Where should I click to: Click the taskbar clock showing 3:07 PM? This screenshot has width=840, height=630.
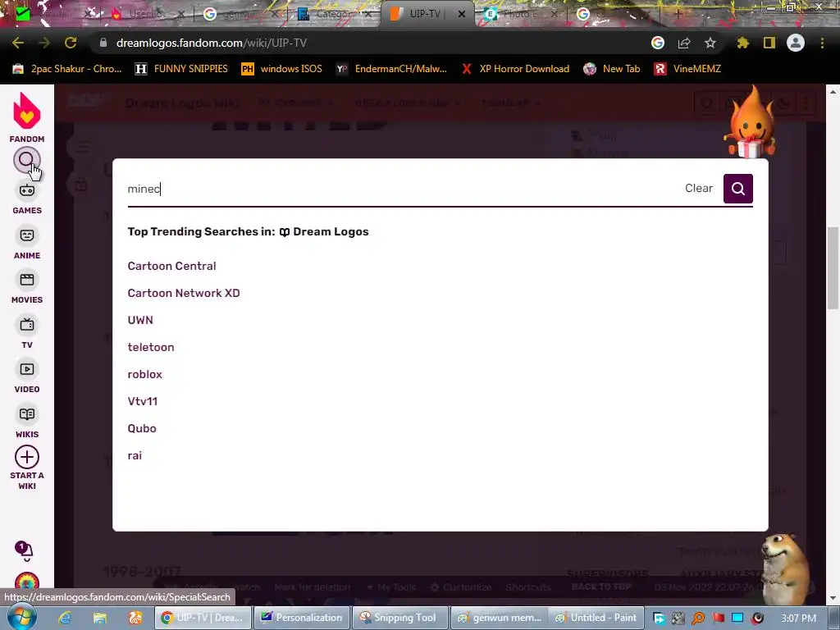(x=798, y=618)
